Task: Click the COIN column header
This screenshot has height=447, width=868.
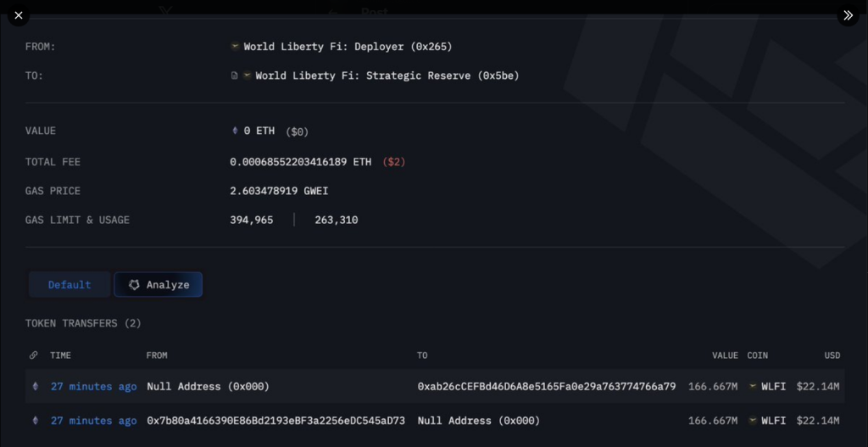Action: pos(757,355)
